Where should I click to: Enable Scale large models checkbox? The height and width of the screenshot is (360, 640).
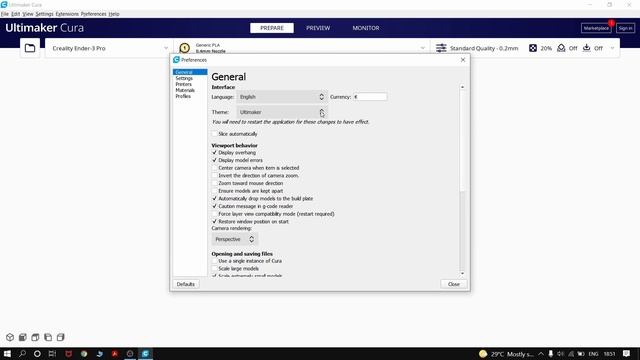pos(214,269)
